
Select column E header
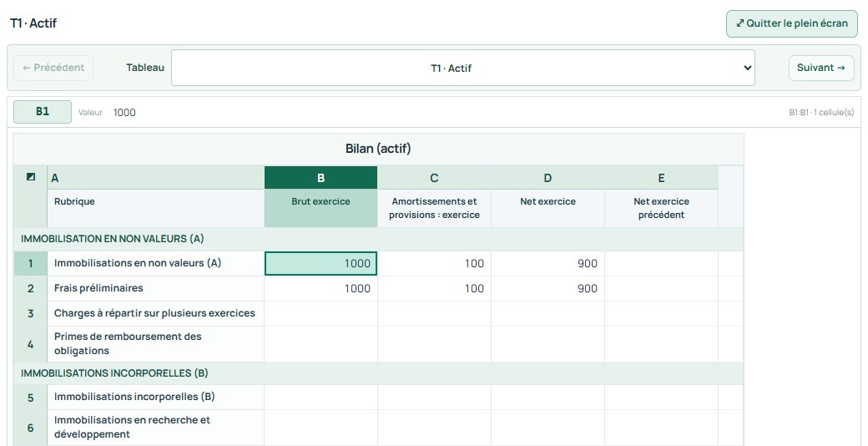pyautogui.click(x=661, y=178)
